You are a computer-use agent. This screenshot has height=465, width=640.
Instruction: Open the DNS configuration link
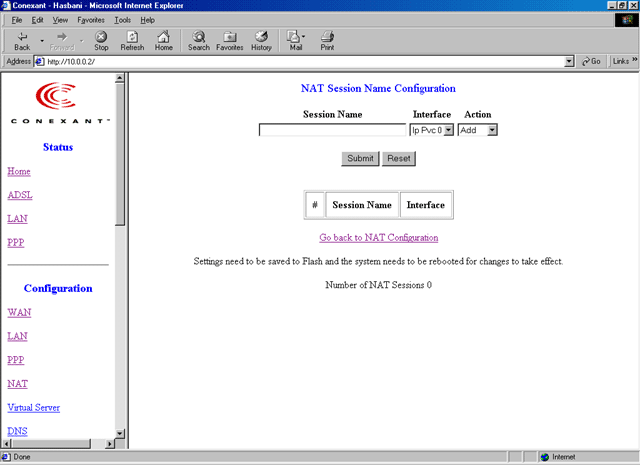click(17, 431)
